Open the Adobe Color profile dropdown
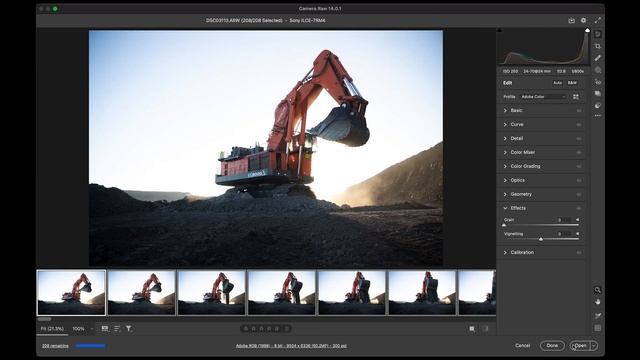640x360 pixels. [x=543, y=97]
